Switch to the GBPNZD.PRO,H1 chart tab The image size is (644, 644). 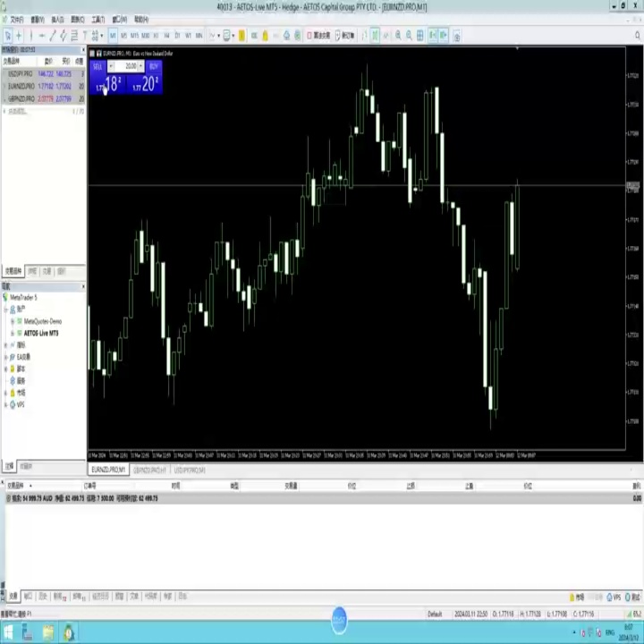[x=149, y=470]
